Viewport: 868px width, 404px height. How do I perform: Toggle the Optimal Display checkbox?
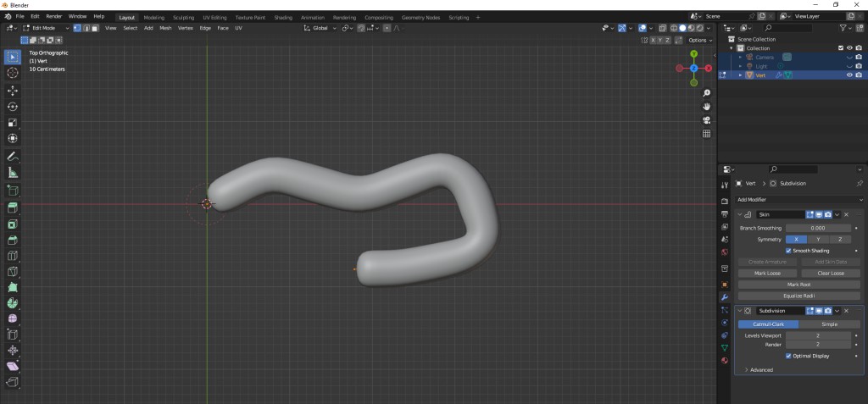(x=788, y=356)
